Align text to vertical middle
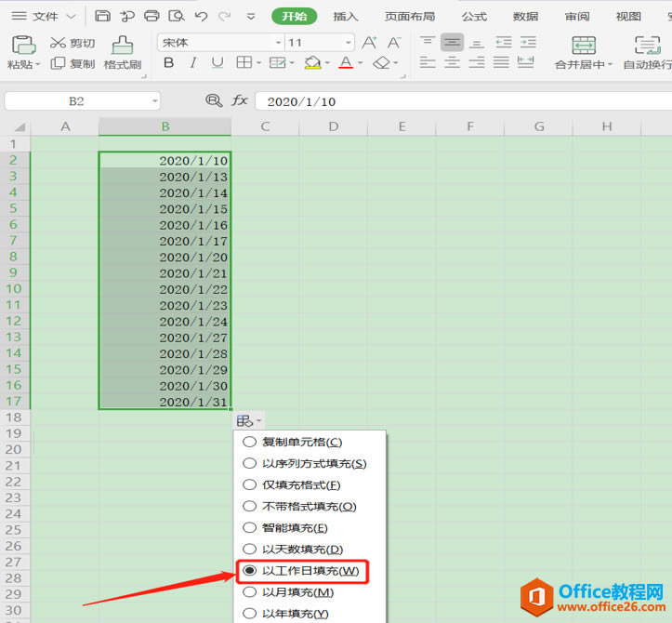 tap(452, 42)
